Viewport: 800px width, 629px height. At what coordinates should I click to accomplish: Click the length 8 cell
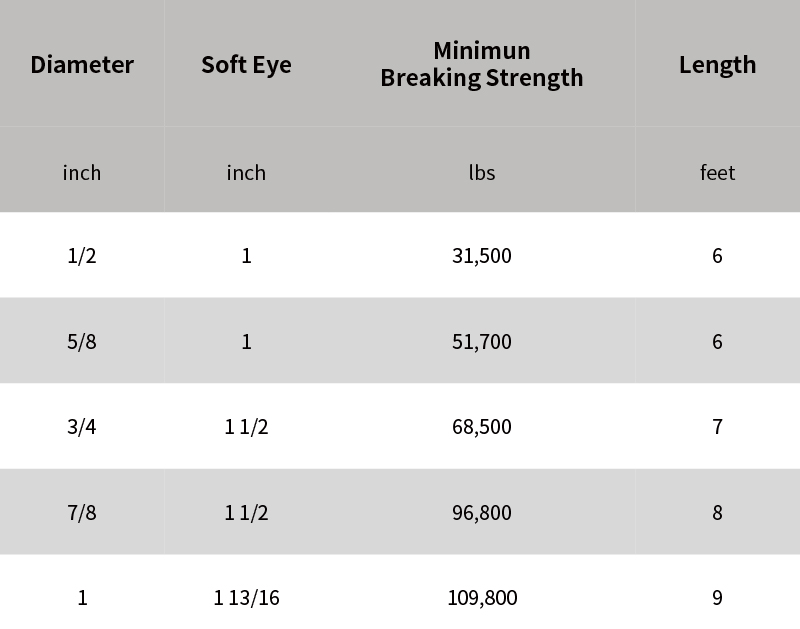coord(717,512)
